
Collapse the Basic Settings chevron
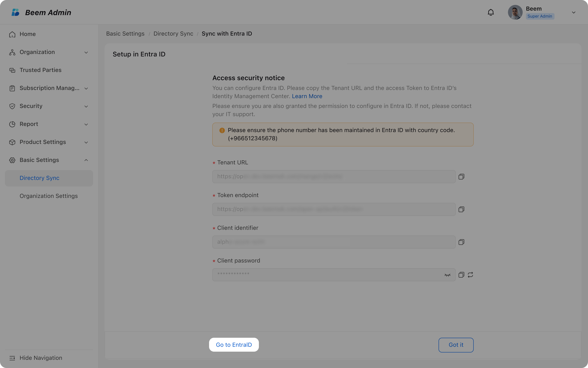[86, 160]
